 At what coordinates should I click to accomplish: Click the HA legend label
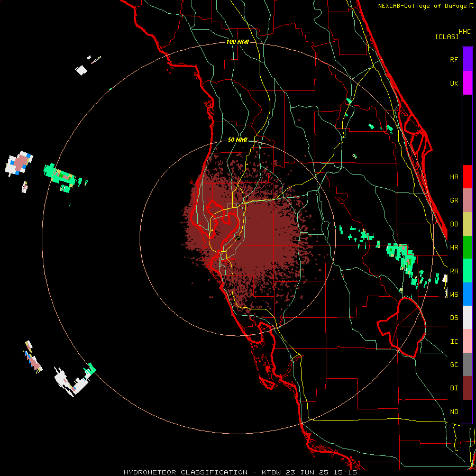click(x=454, y=177)
